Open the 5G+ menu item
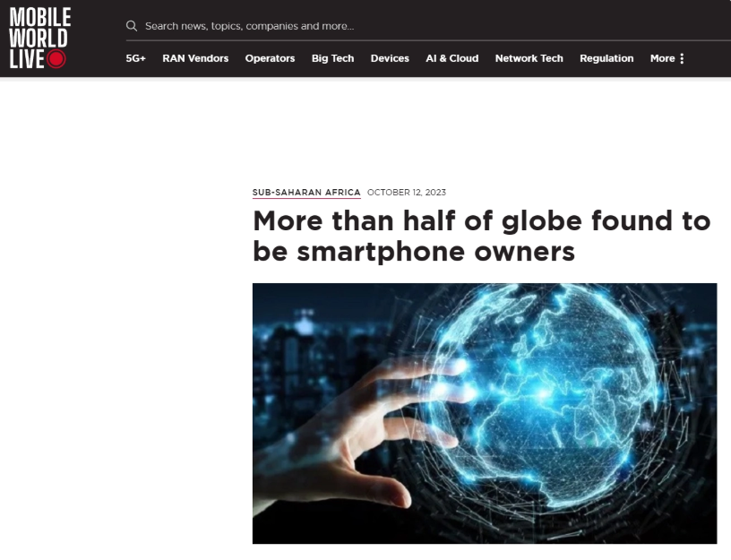This screenshot has height=560, width=731. (135, 58)
